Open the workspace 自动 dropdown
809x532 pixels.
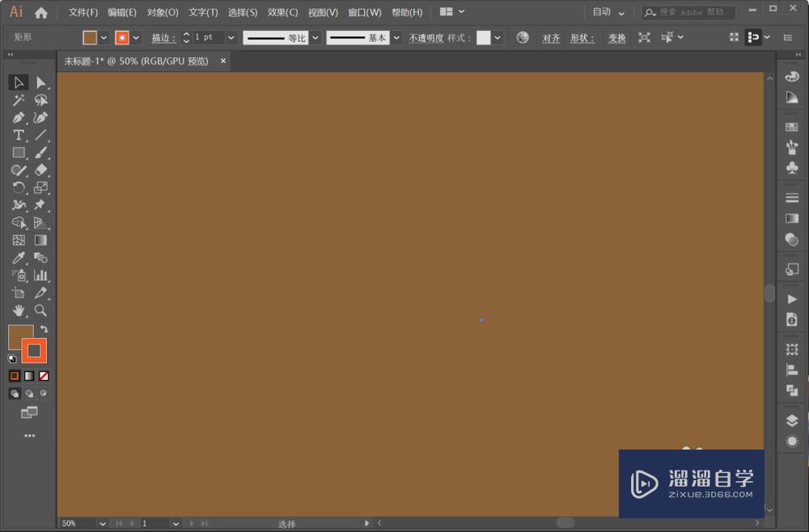click(x=609, y=12)
